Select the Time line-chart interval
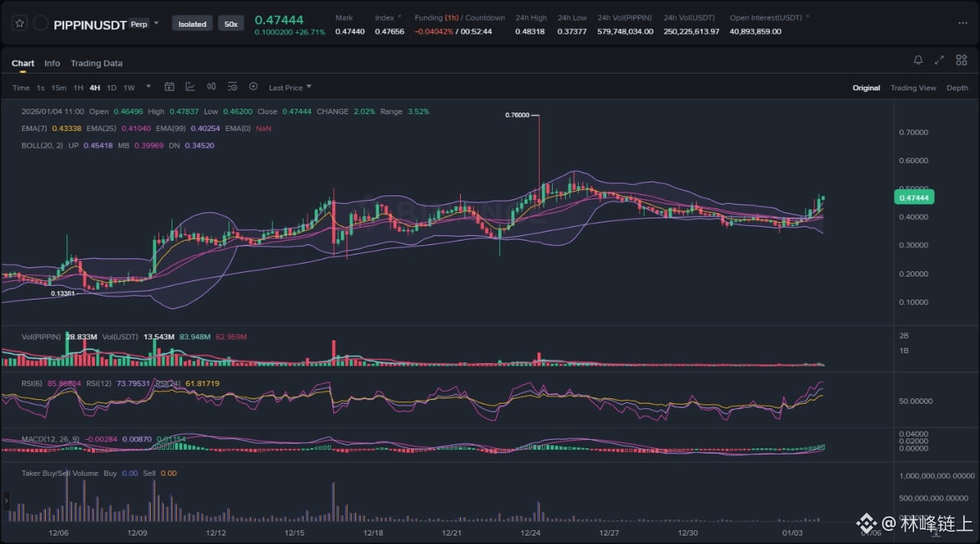Screen dimensions: 980x544 (x=21, y=87)
